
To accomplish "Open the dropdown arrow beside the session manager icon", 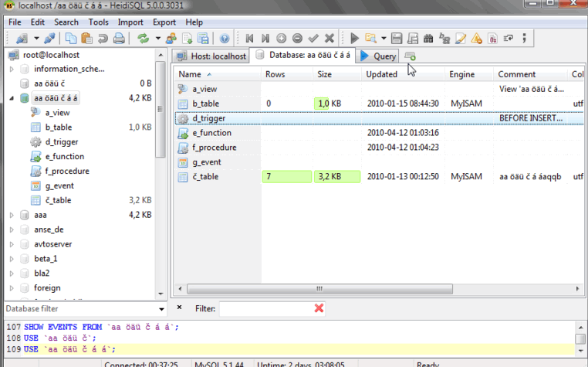I will click(x=36, y=39).
